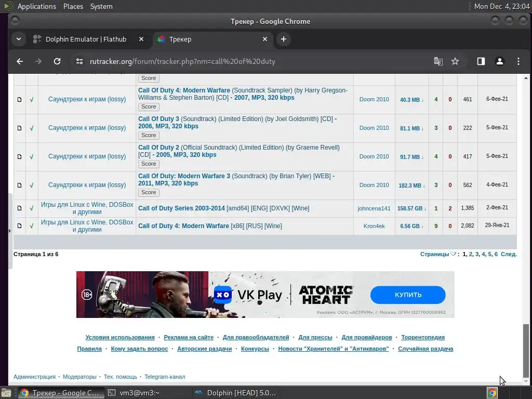Screen dimensions: 532x399
Task: Click document icon for Call Of Duty 3 row
Action: (19, 128)
